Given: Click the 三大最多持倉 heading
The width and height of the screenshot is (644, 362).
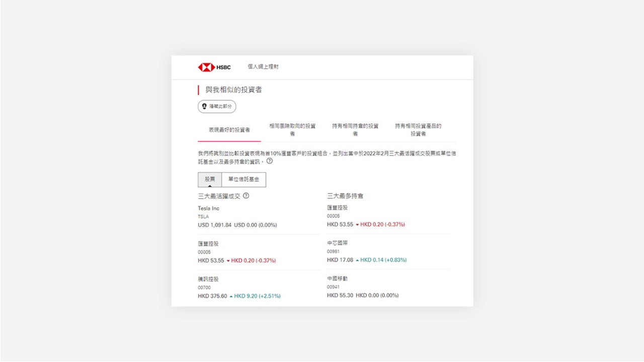Looking at the screenshot, I should point(345,196).
